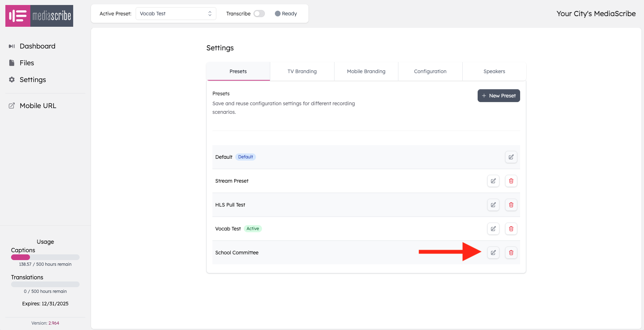Open Settings via the gear icon
The image size is (644, 330).
coord(33,80)
